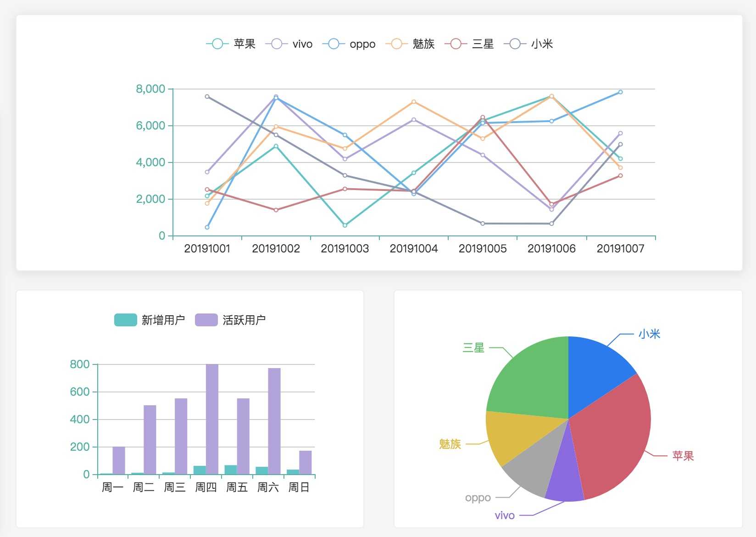Click the 周日 axis label
Viewport: 756px width, 537px height.
pyautogui.click(x=299, y=487)
